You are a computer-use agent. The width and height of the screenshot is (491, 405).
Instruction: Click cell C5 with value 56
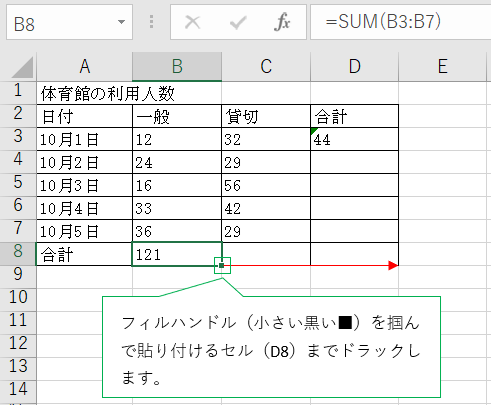coord(266,185)
